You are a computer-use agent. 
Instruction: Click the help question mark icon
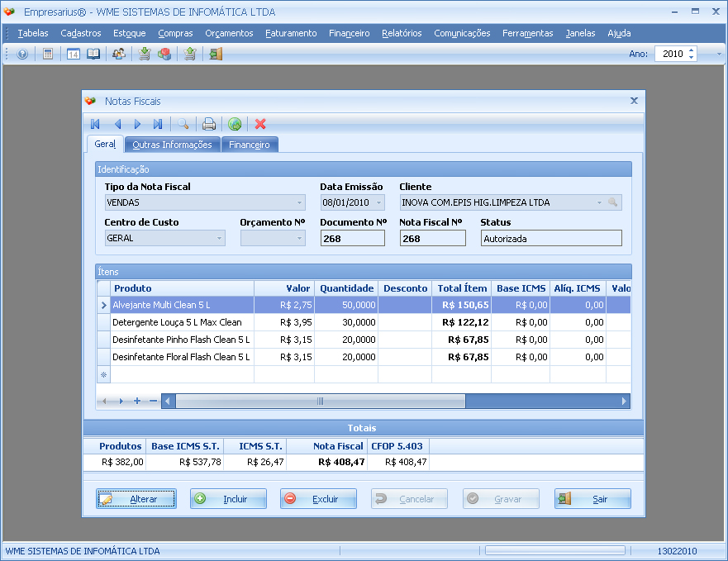click(x=22, y=54)
